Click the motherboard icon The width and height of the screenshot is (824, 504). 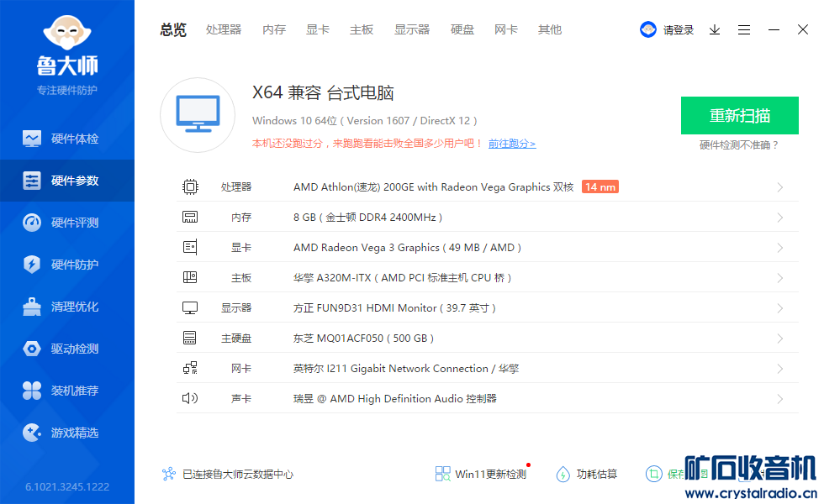click(190, 277)
